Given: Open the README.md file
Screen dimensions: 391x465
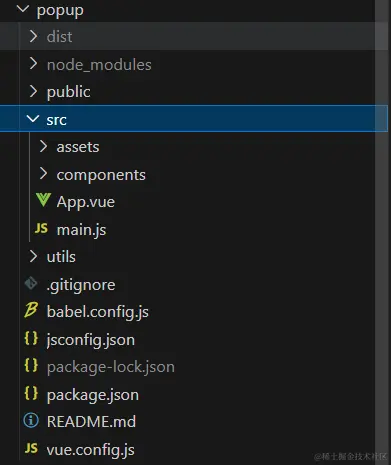Looking at the screenshot, I should 91,421.
